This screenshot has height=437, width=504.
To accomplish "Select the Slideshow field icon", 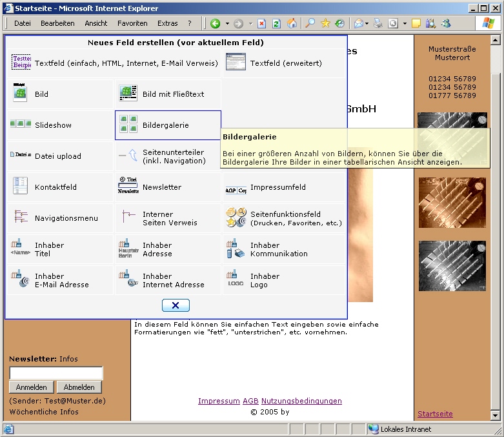I will 21,125.
